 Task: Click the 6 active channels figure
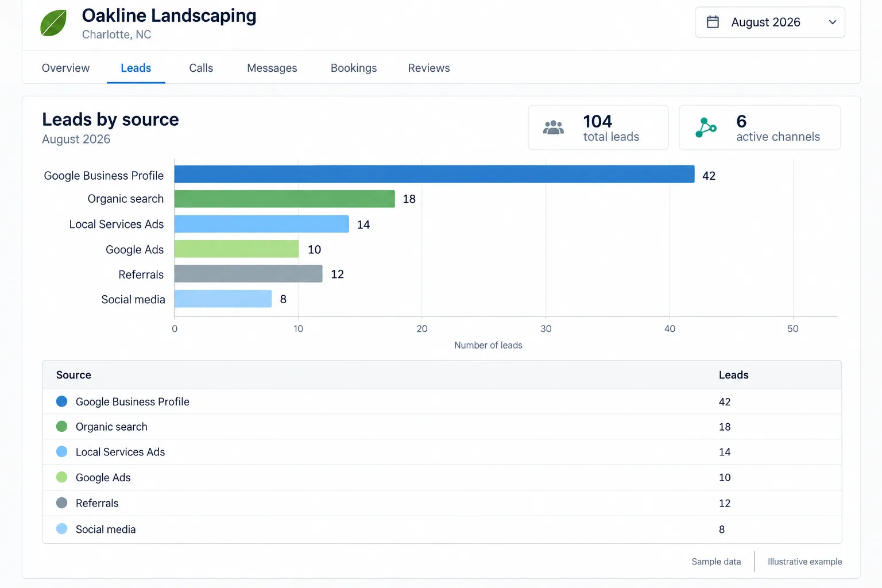pos(741,121)
